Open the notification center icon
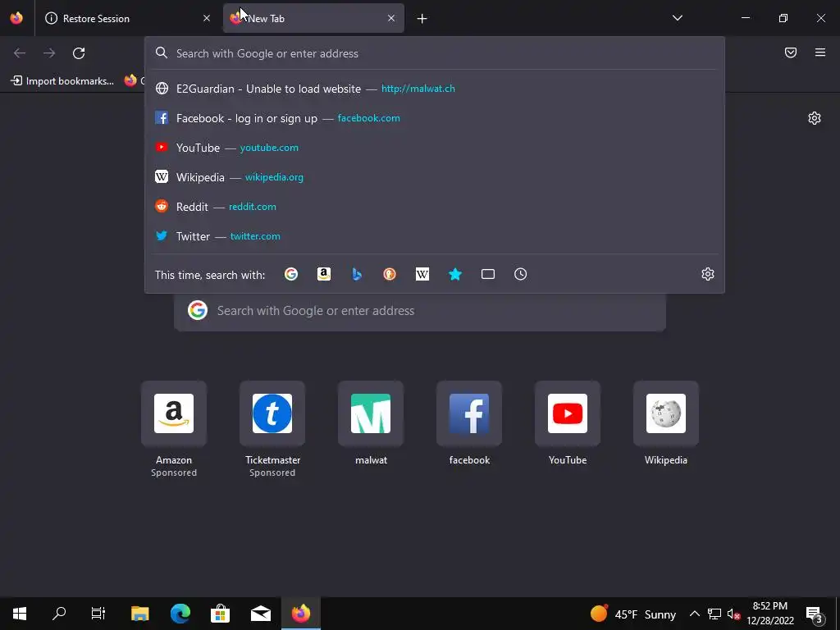The image size is (840, 630). tap(814, 614)
